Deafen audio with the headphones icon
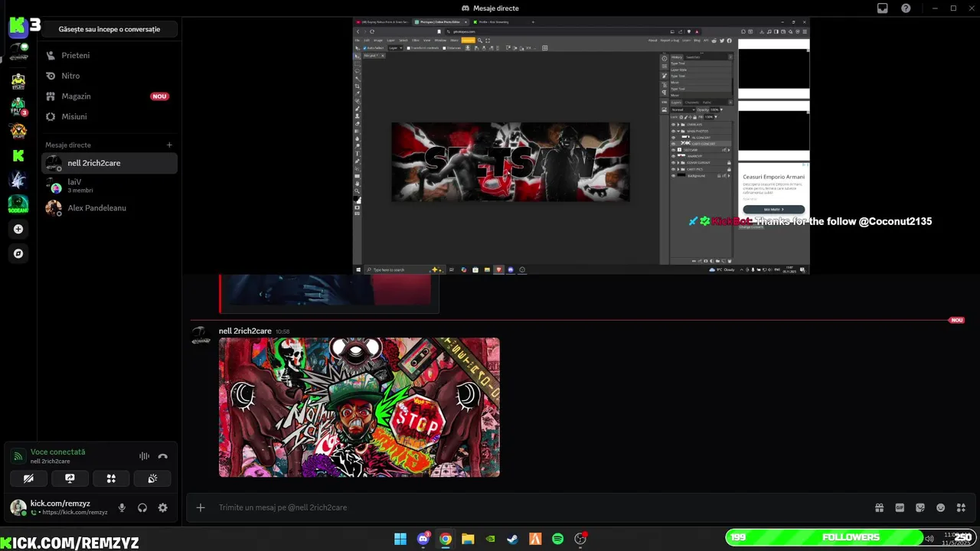This screenshot has width=980, height=551. click(x=142, y=507)
